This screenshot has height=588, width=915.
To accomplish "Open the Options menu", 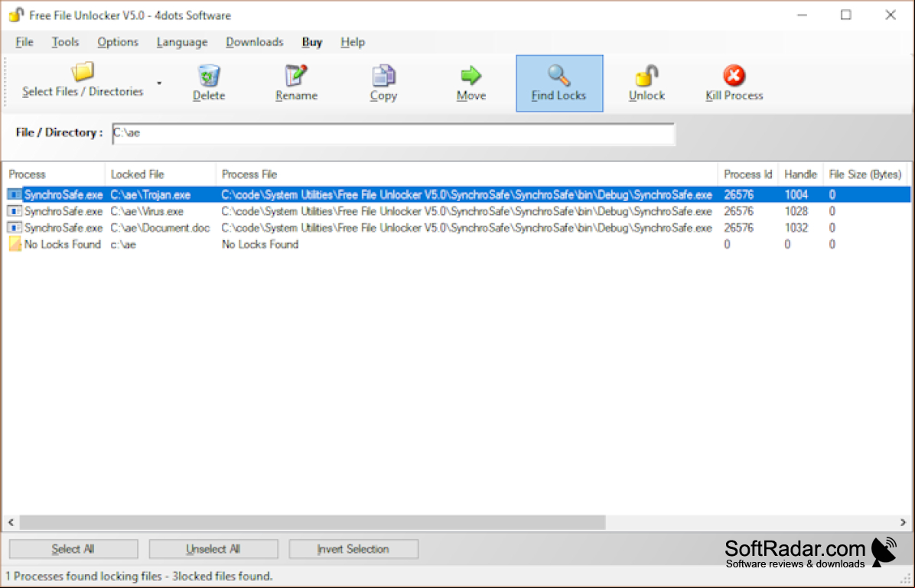I will [x=118, y=42].
